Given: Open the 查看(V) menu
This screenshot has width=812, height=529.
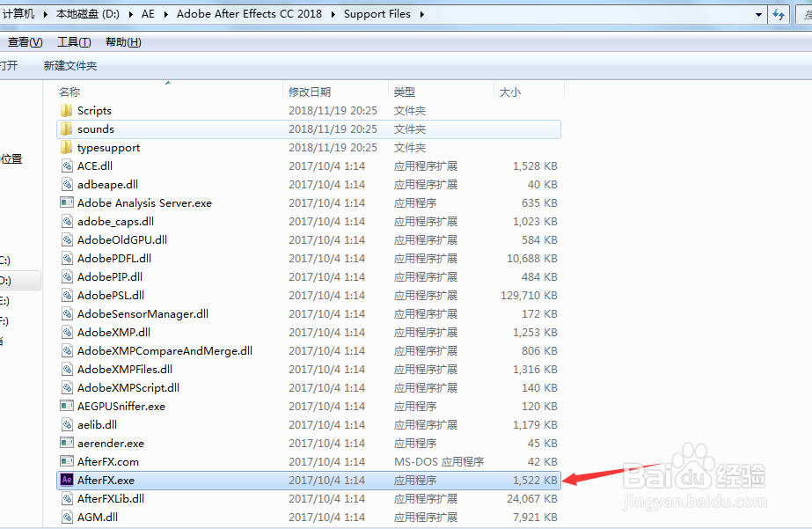Looking at the screenshot, I should [x=25, y=41].
